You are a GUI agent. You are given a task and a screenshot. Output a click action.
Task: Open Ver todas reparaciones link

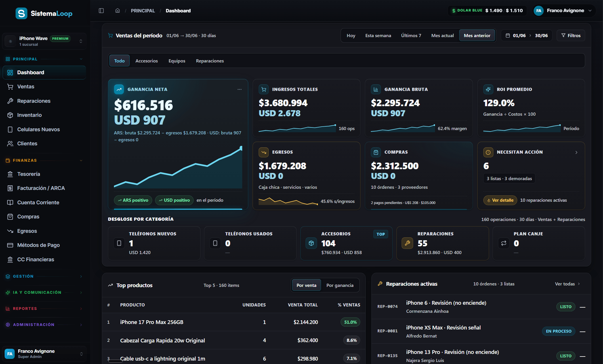coord(567,284)
